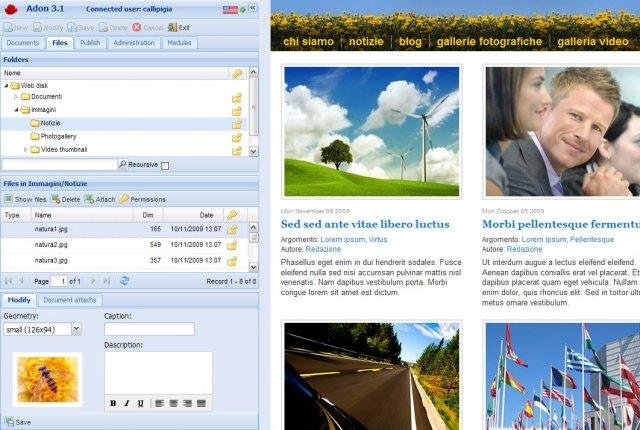Go to next page of files
This screenshot has height=430, width=640.
[x=92, y=281]
